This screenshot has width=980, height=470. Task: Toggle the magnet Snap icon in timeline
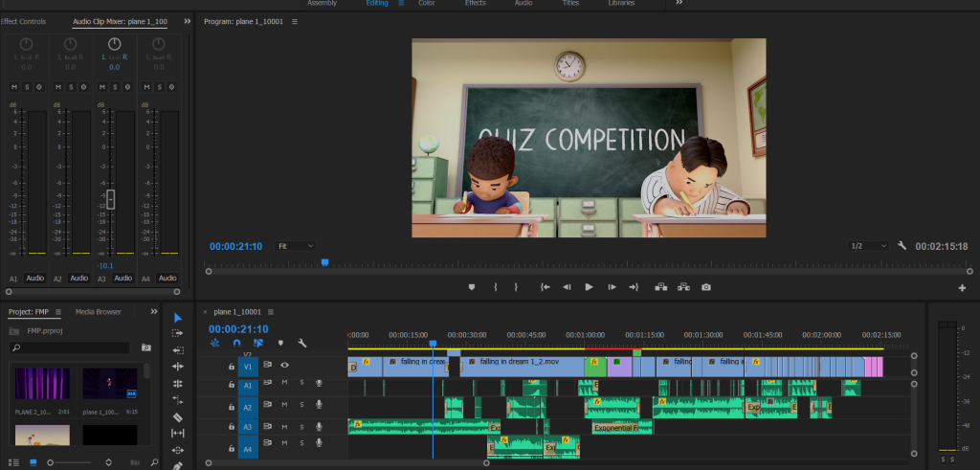click(237, 343)
